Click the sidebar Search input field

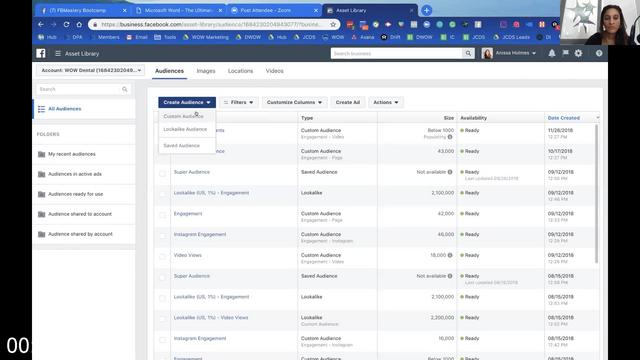pos(84,89)
